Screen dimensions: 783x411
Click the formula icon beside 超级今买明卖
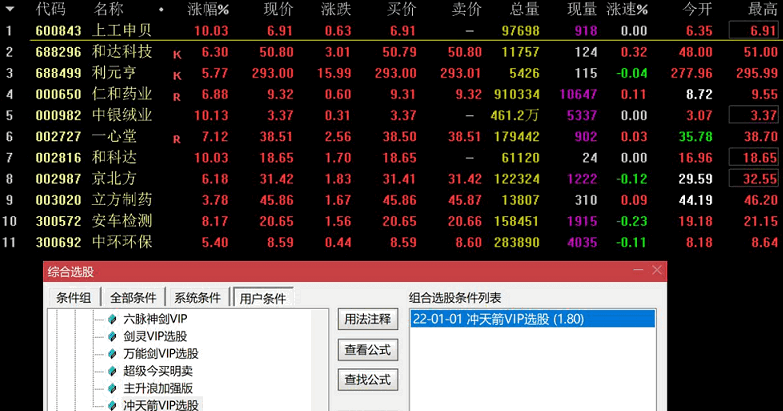(112, 371)
